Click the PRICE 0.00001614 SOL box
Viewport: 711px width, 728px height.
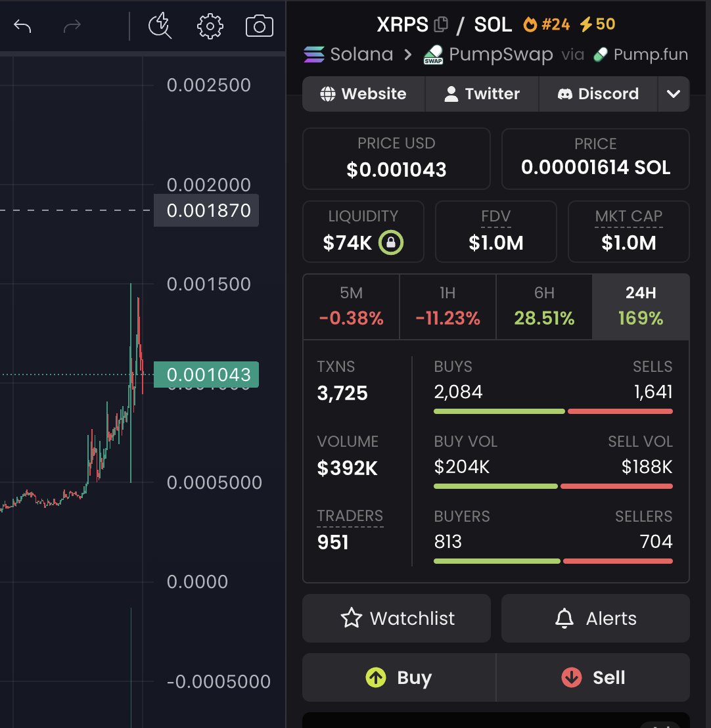[x=595, y=159]
